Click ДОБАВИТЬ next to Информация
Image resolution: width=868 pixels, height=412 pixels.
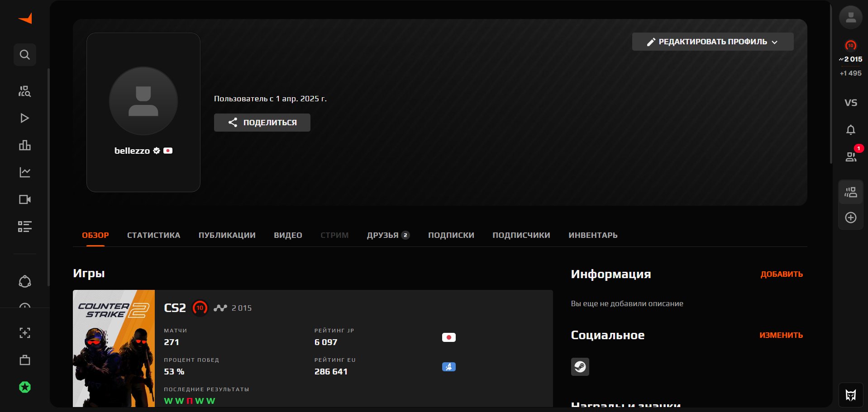click(782, 274)
